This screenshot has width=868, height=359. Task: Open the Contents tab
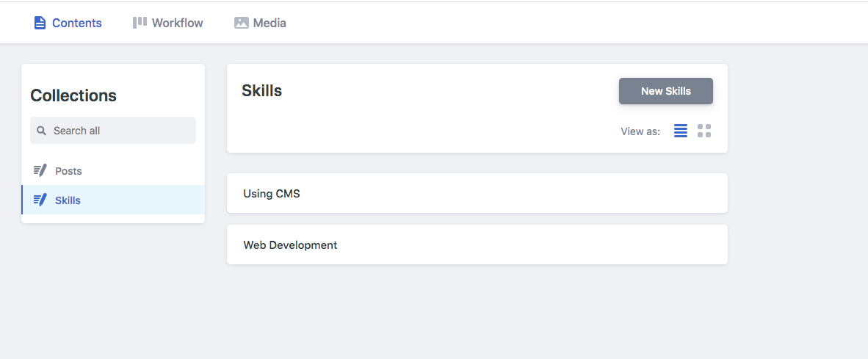68,23
